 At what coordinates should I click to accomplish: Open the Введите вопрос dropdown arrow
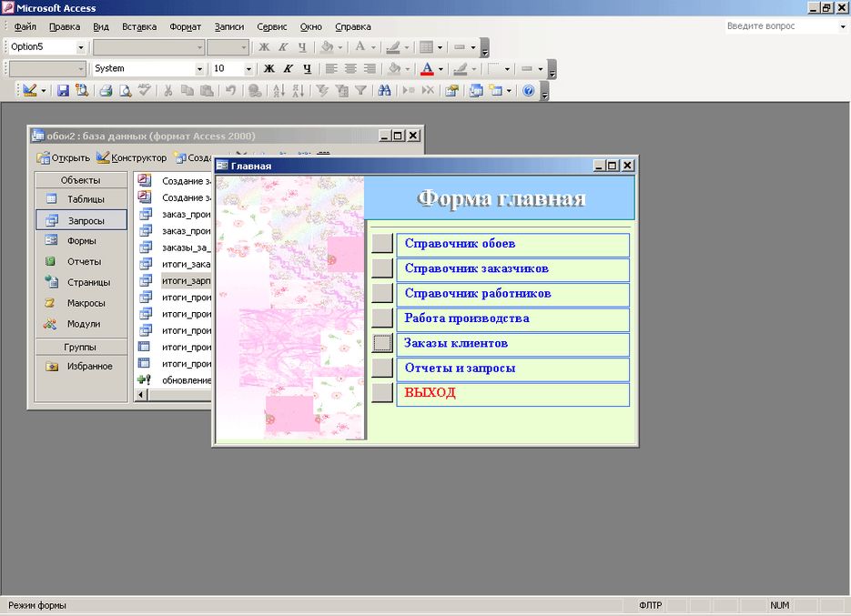843,26
